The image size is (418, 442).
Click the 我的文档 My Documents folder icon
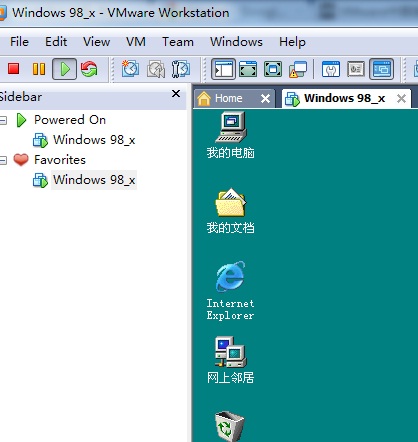231,211
